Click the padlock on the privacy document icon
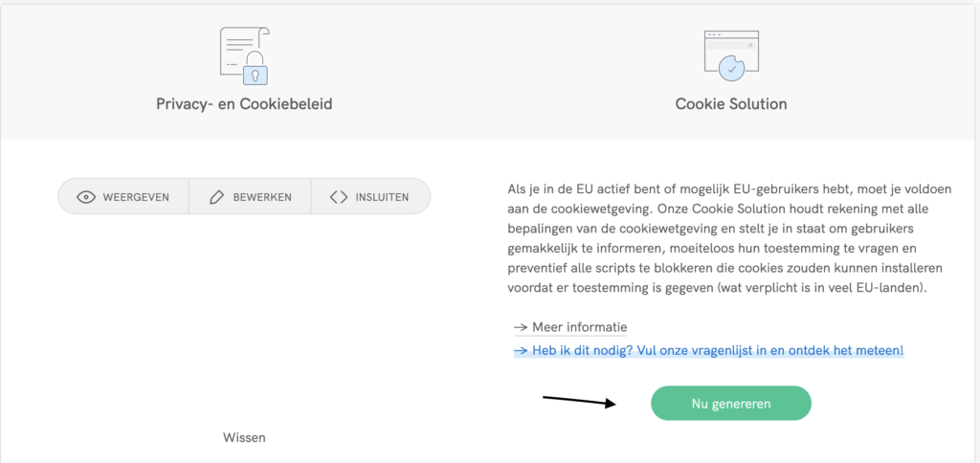The image size is (980, 463). [256, 72]
